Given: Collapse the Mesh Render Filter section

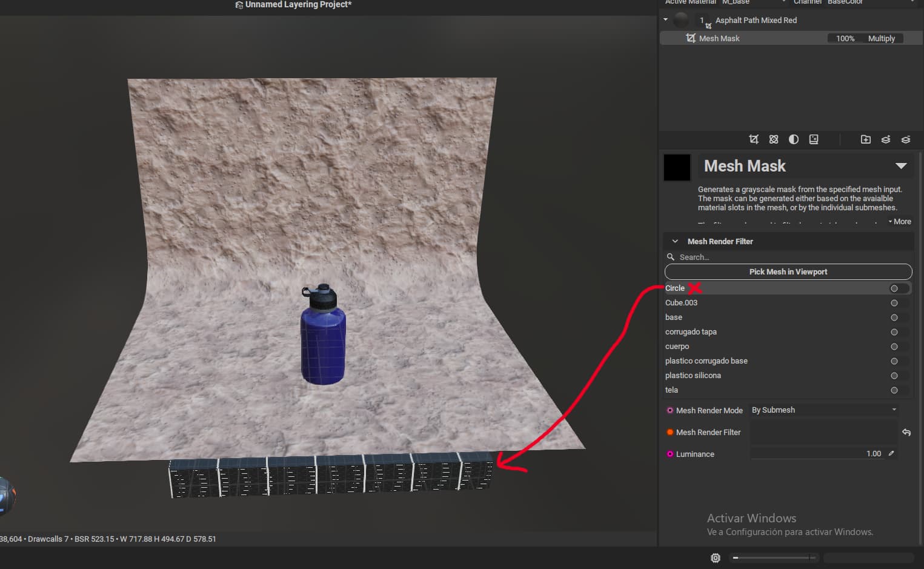Looking at the screenshot, I should pos(675,241).
